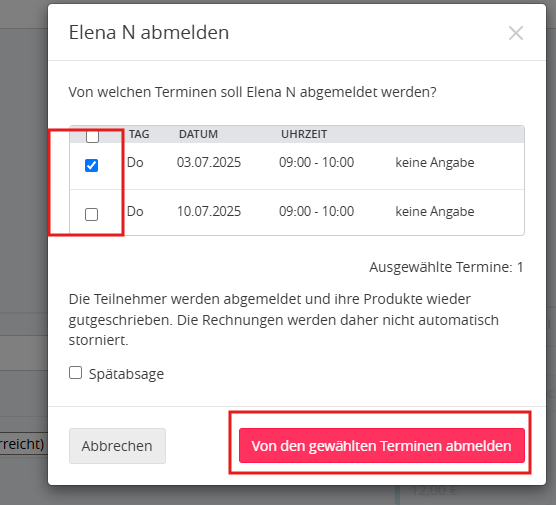Click the DATUM column header
This screenshot has width=556, height=505.
[198, 134]
